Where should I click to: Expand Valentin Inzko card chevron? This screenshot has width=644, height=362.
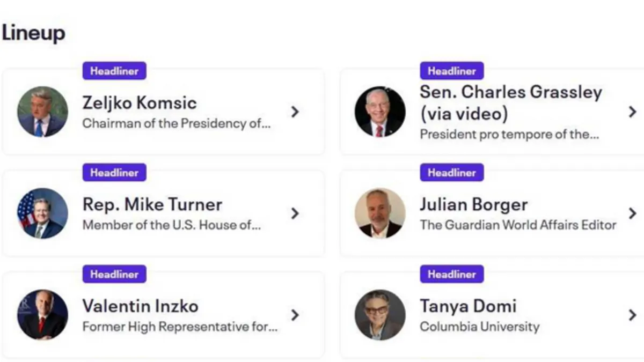point(295,315)
